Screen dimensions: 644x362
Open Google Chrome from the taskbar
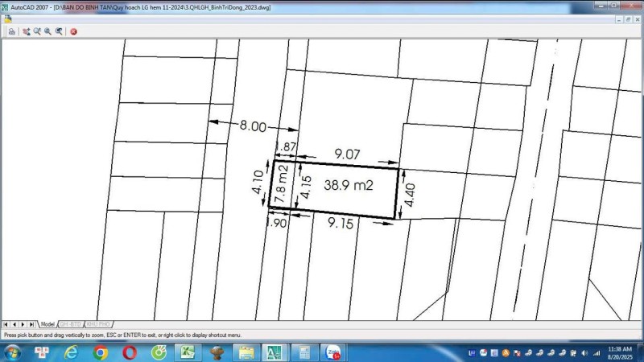click(x=101, y=352)
